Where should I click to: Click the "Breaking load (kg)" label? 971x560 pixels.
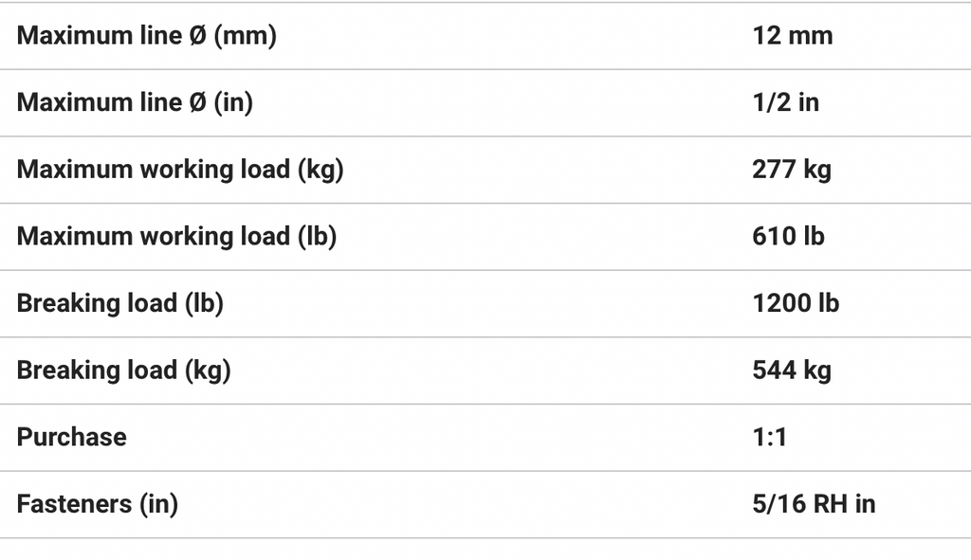click(x=123, y=370)
